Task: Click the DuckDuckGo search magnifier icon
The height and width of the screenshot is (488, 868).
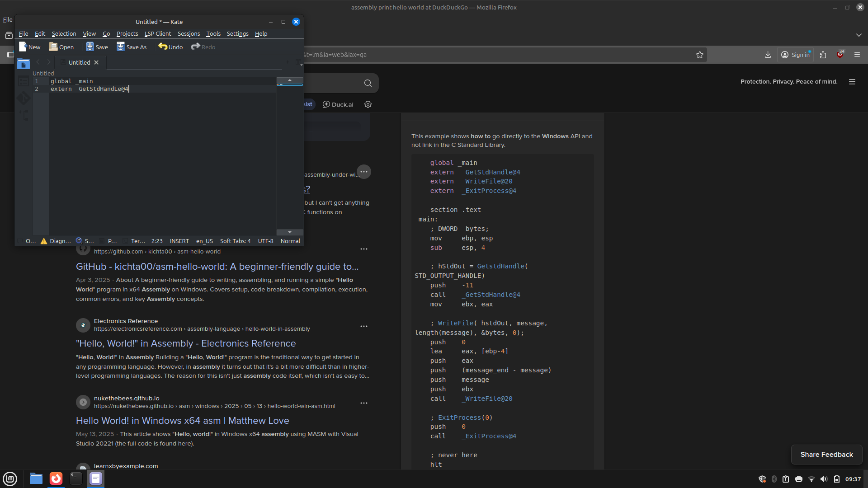Action: click(368, 83)
